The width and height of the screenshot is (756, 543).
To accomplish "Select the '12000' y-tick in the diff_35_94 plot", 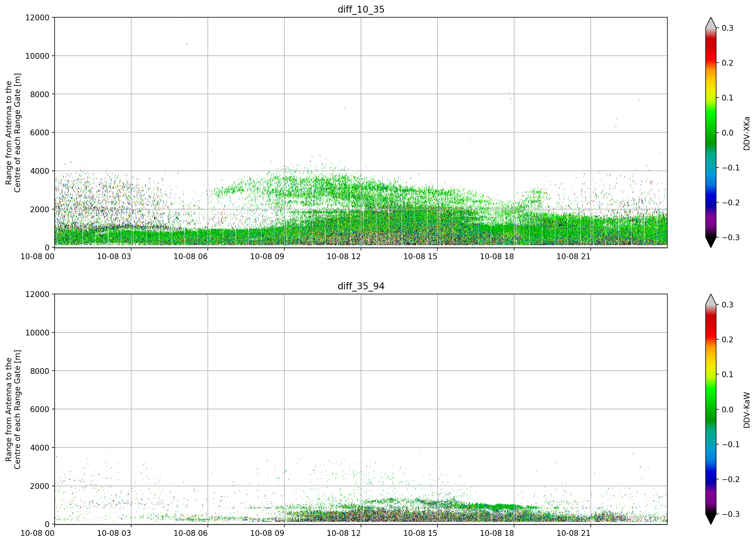I will tap(37, 294).
